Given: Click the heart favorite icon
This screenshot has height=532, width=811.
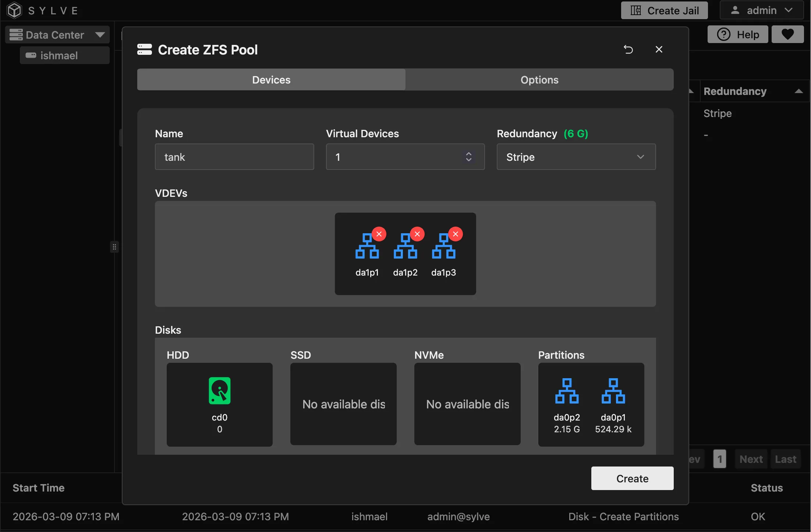Looking at the screenshot, I should click(x=787, y=34).
